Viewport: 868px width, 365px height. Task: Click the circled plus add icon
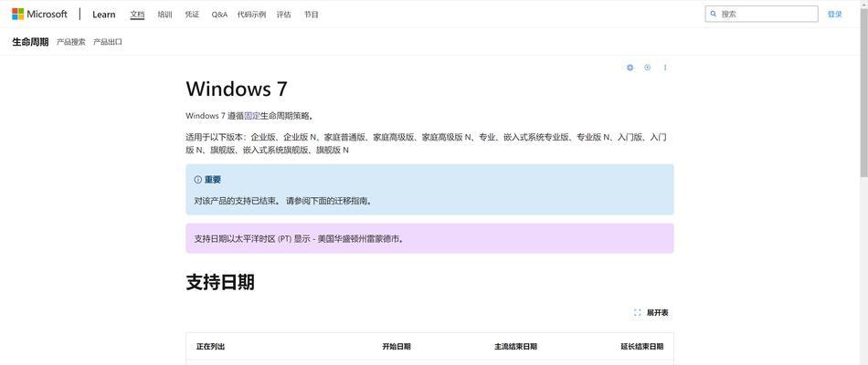(x=647, y=68)
